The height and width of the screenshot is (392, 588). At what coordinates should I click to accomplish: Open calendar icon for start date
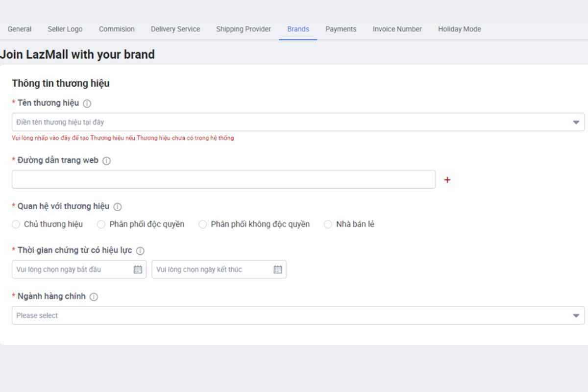pyautogui.click(x=138, y=269)
